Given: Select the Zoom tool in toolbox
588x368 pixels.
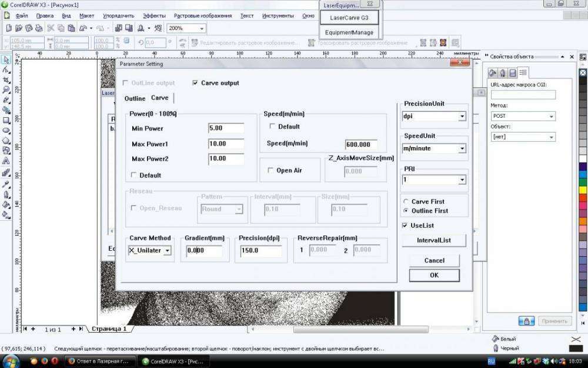Looking at the screenshot, I should (6, 89).
